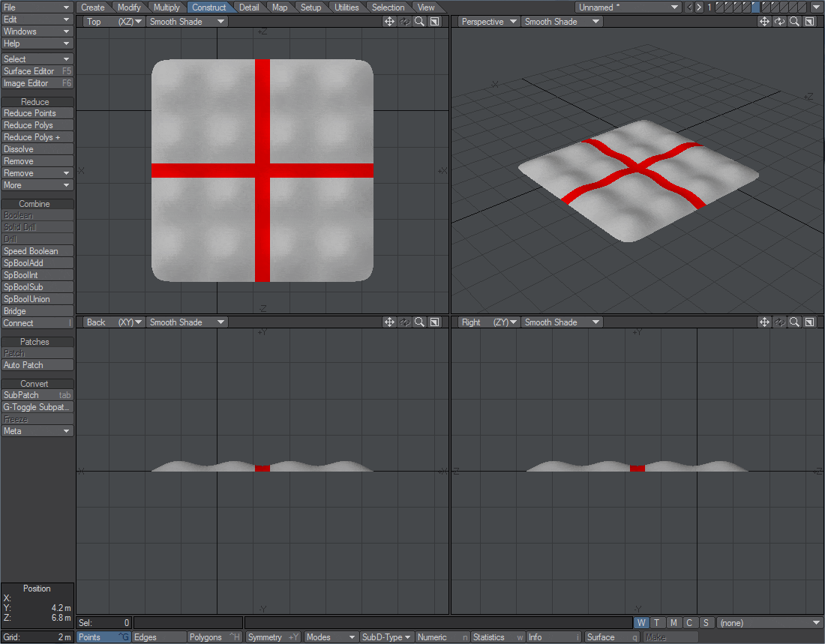The image size is (825, 644).
Task: Click the zoom magnifier in the Top viewport
Action: [x=419, y=22]
